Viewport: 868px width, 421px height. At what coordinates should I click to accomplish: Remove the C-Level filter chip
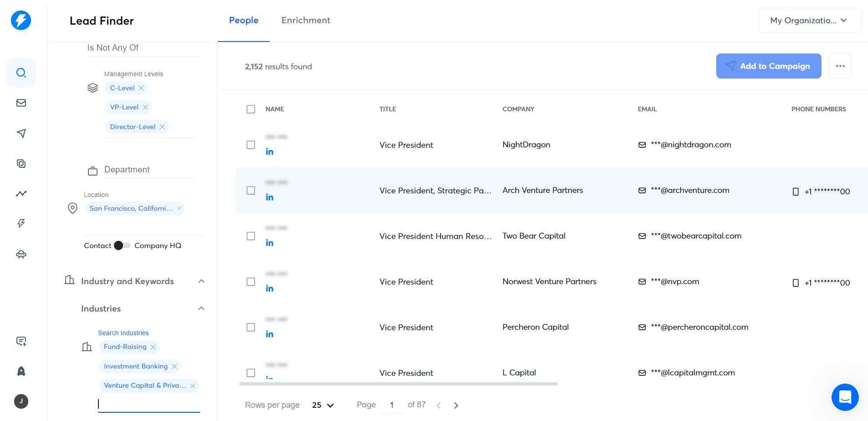141,88
